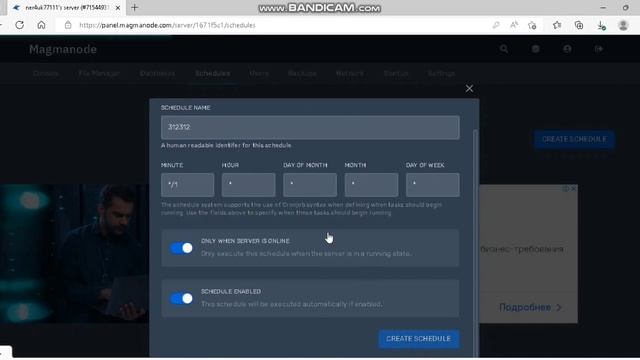Open the Favorites star list icon
This screenshot has width=640, height=360.
[x=557, y=25]
